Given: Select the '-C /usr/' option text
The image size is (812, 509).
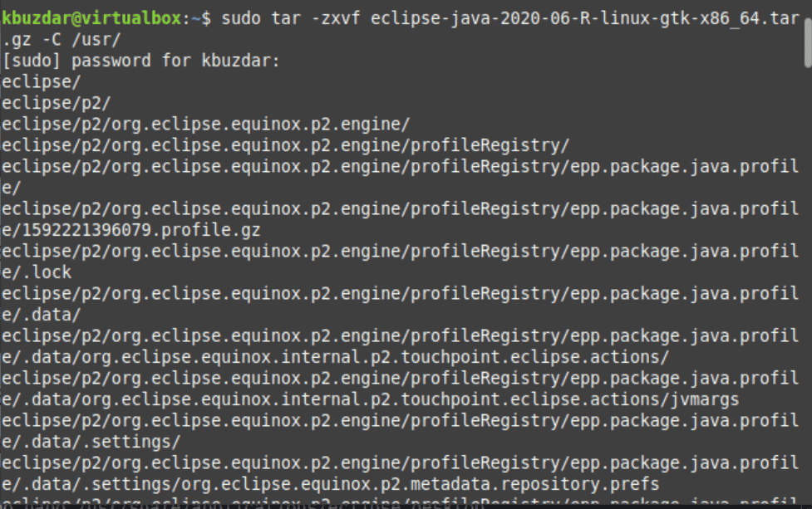Looking at the screenshot, I should pyautogui.click(x=81, y=39).
